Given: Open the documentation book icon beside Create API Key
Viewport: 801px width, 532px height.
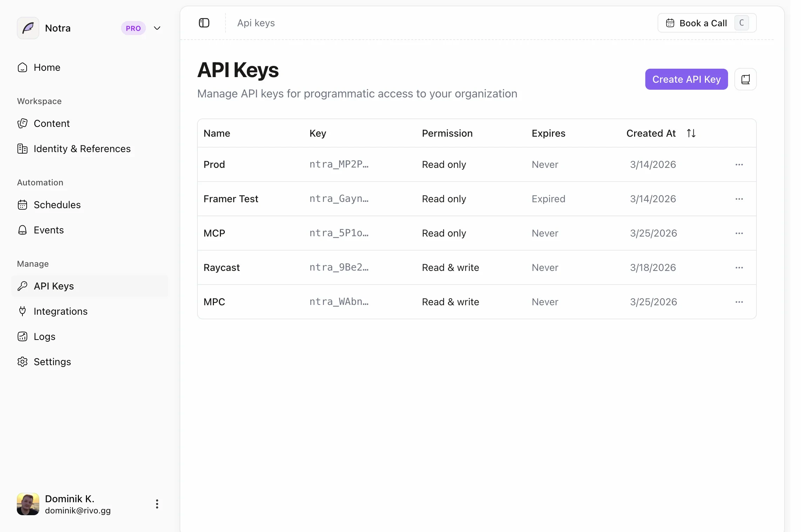Looking at the screenshot, I should click(745, 79).
